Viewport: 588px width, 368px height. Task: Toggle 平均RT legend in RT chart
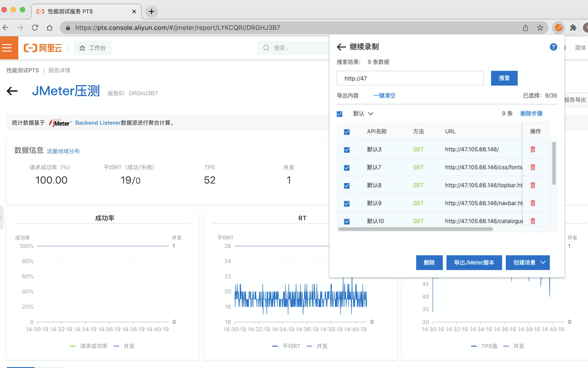click(x=286, y=346)
